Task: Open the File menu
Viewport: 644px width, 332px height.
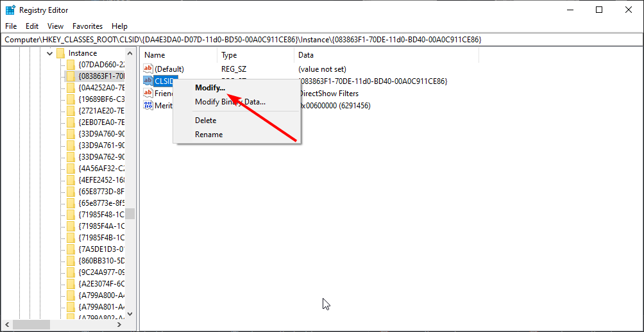Action: pyautogui.click(x=11, y=26)
